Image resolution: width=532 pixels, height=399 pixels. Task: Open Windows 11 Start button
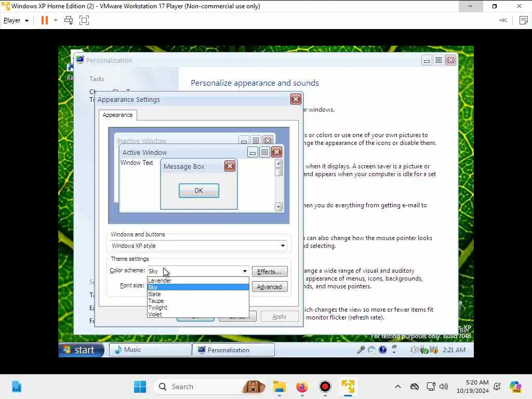(x=140, y=387)
